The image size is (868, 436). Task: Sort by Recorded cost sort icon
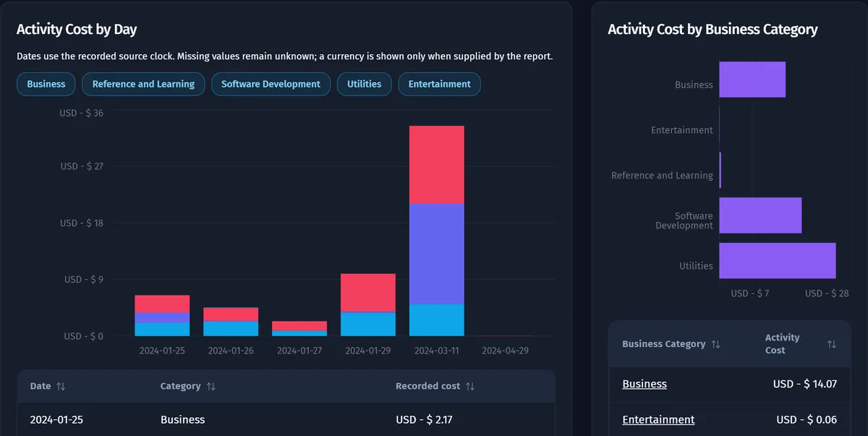pos(469,386)
